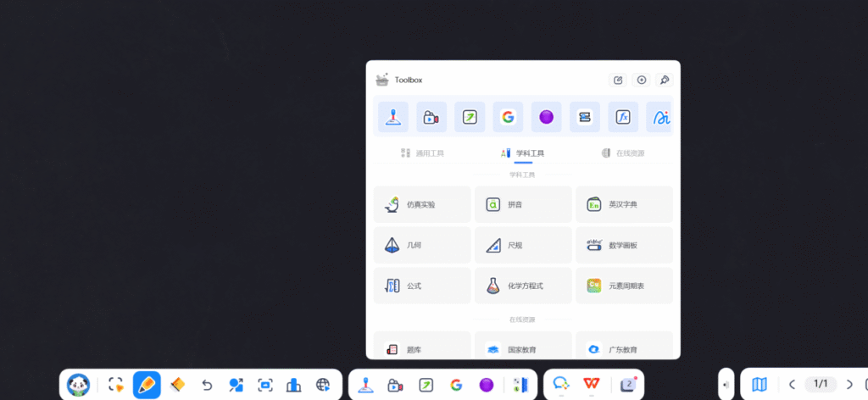Switch to the 通用工具 tab
This screenshot has height=400, width=868.
[x=422, y=153]
